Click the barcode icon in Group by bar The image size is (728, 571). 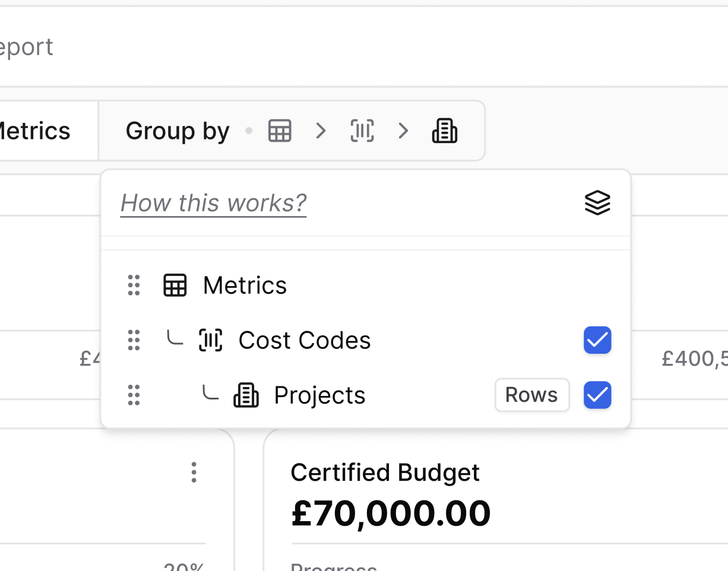tap(362, 131)
